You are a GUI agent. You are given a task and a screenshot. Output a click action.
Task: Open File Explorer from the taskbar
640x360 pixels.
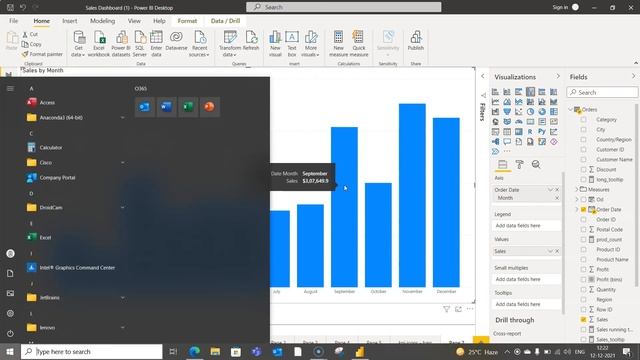[x=215, y=351]
